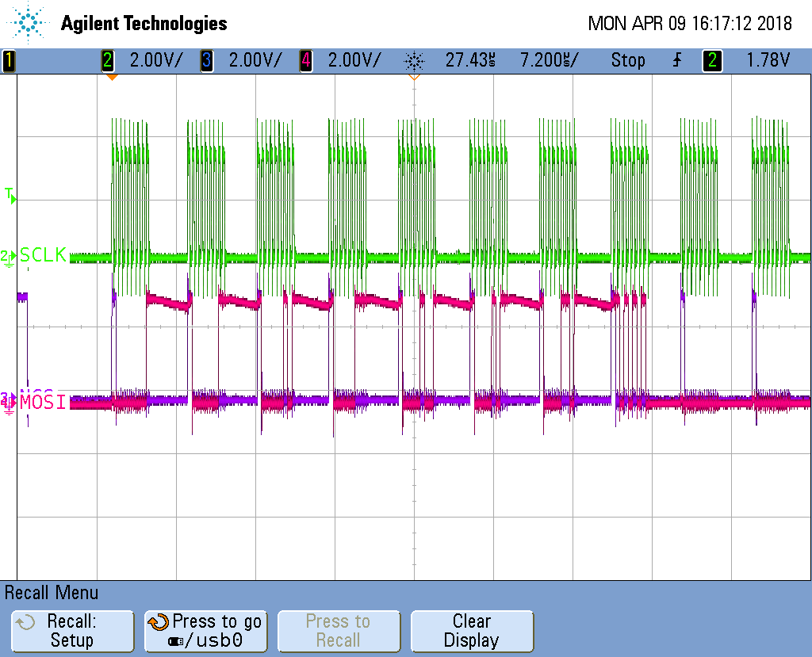Image resolution: width=812 pixels, height=657 pixels.
Task: Click the channel 4 scale value 2.00V/
Action: (x=354, y=60)
